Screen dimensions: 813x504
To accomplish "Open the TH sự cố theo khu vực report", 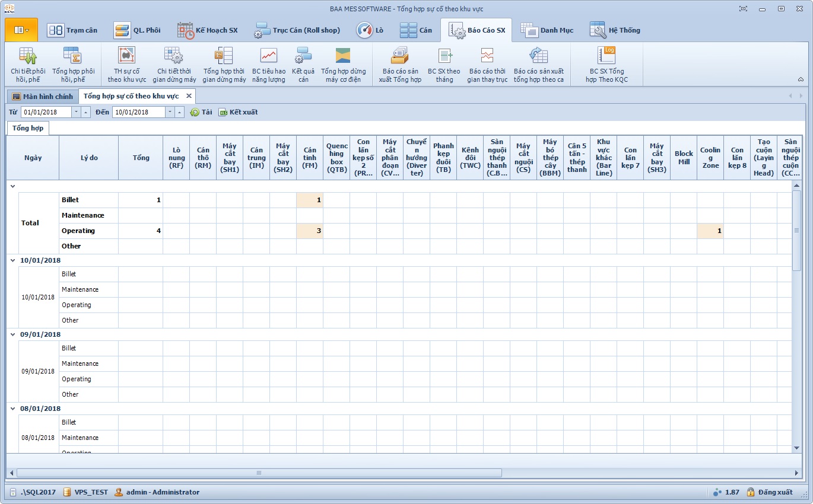I will 126,64.
